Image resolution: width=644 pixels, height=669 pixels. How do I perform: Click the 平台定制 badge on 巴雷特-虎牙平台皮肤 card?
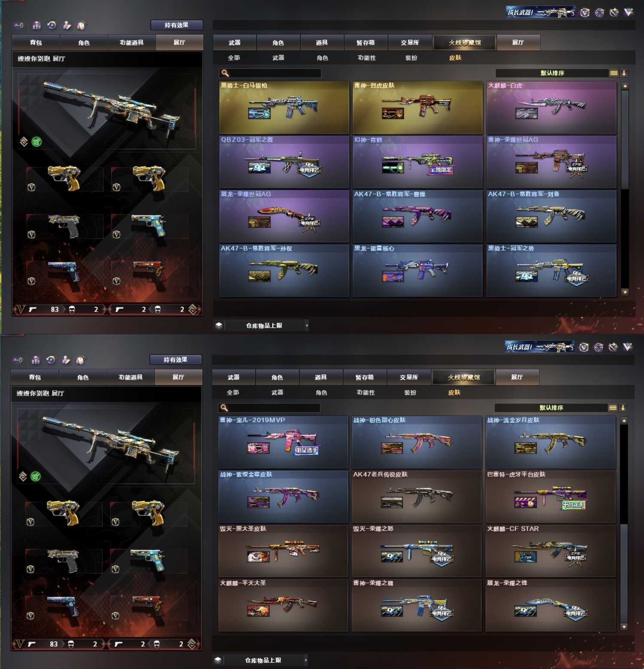[x=574, y=505]
